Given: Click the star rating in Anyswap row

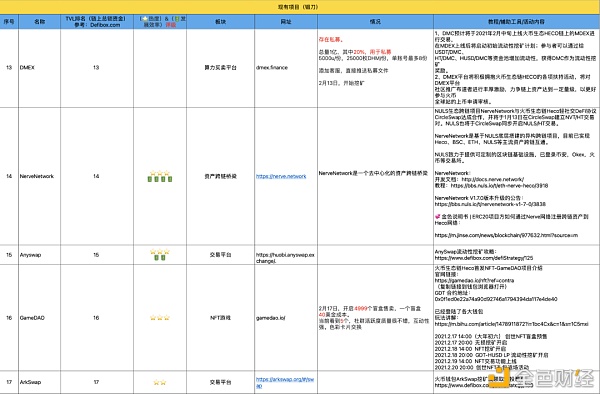Looking at the screenshot, I should point(160,252).
